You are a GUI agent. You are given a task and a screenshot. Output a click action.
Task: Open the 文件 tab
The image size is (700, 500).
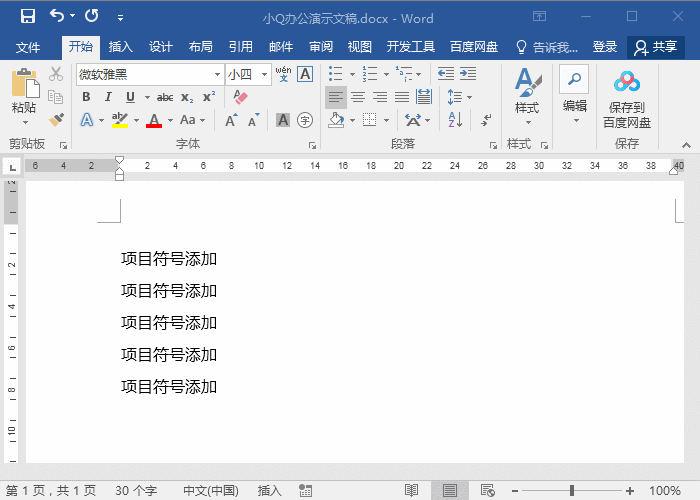(x=28, y=47)
